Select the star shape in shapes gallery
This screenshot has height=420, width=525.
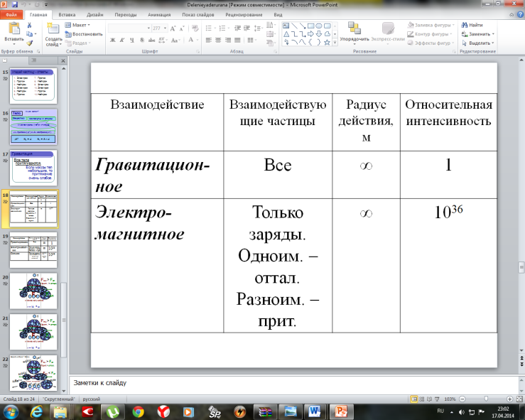[x=327, y=43]
